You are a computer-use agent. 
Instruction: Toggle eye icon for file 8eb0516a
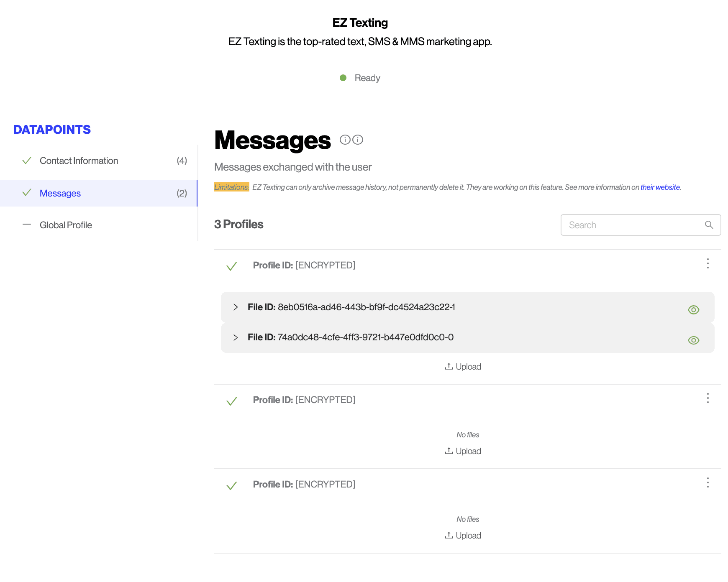pyautogui.click(x=693, y=310)
